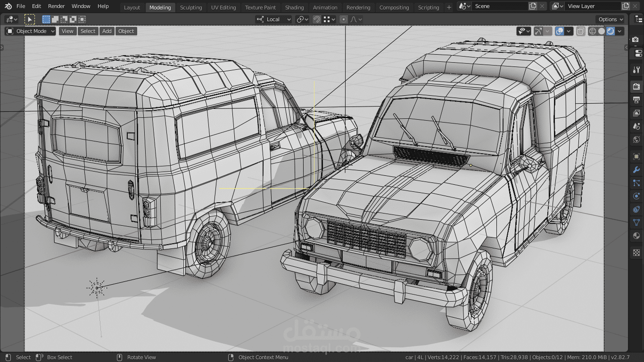Open the Physics properties tab
The width and height of the screenshot is (644, 362).
point(636,196)
